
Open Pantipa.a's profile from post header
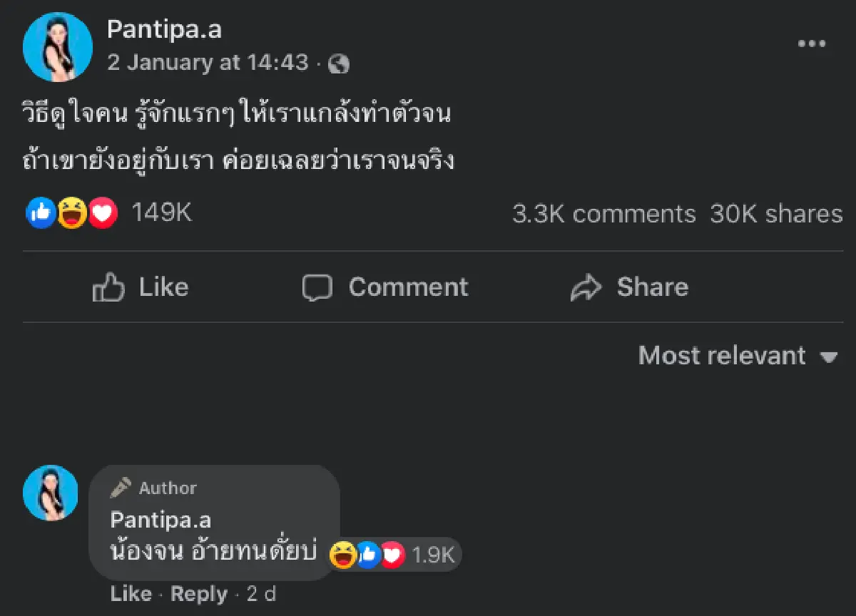tap(165, 30)
